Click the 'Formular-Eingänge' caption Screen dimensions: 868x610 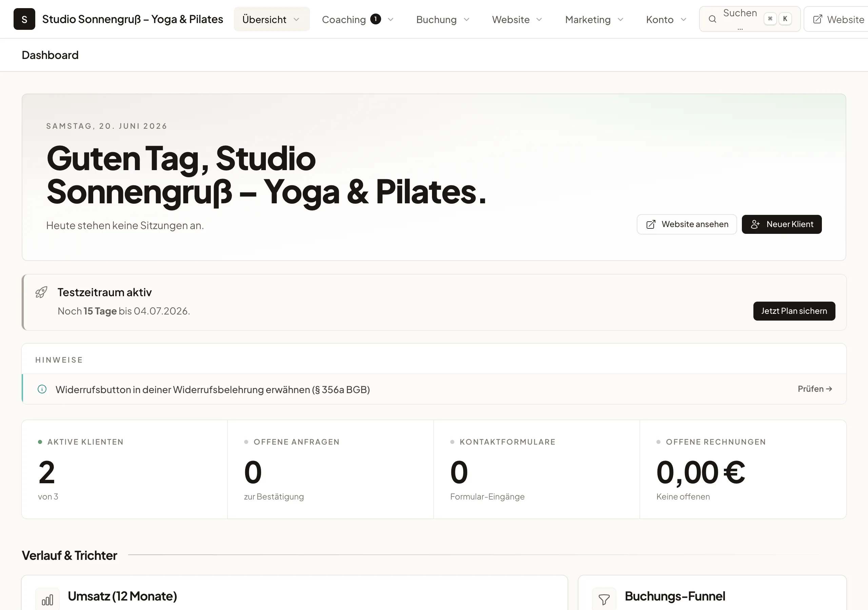487,496
